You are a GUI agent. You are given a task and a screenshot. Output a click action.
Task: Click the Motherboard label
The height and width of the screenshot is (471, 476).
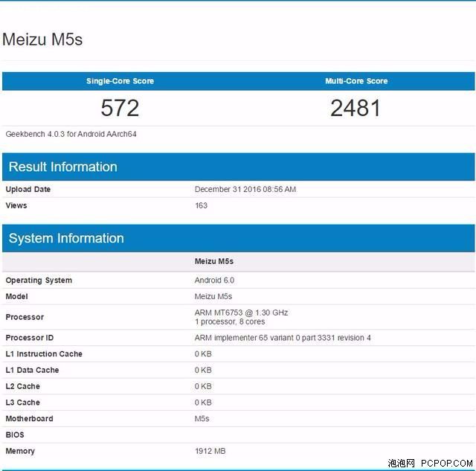point(30,418)
